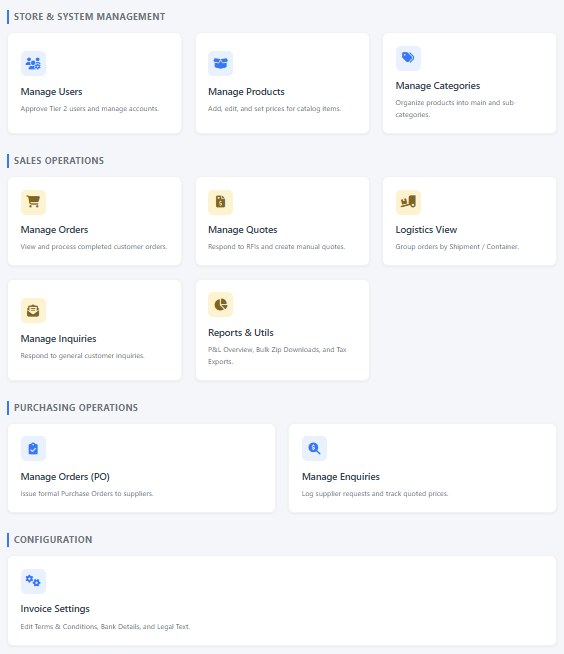This screenshot has width=564, height=654.
Task: Open Manage Orders (PO) card title
Action: [x=65, y=477]
